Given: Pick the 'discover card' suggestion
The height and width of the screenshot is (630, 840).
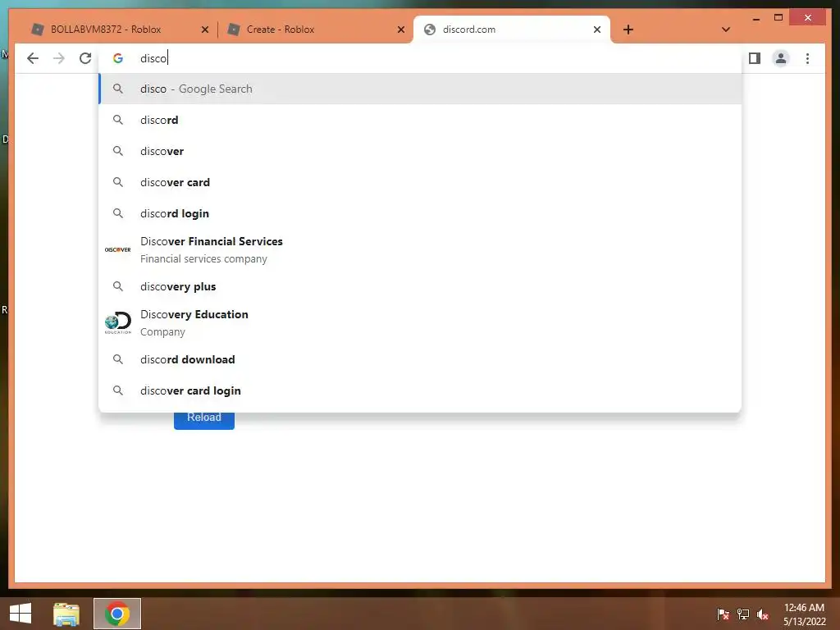Looking at the screenshot, I should coord(420,182).
